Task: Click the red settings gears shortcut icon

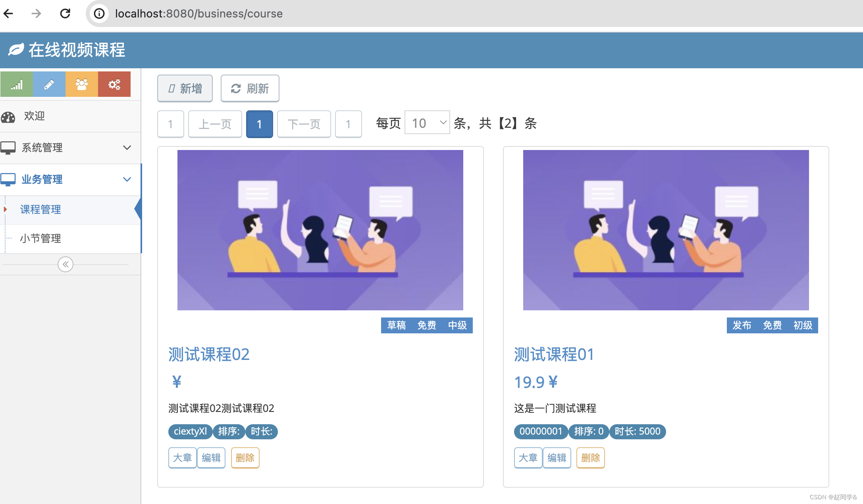Action: coord(114,84)
